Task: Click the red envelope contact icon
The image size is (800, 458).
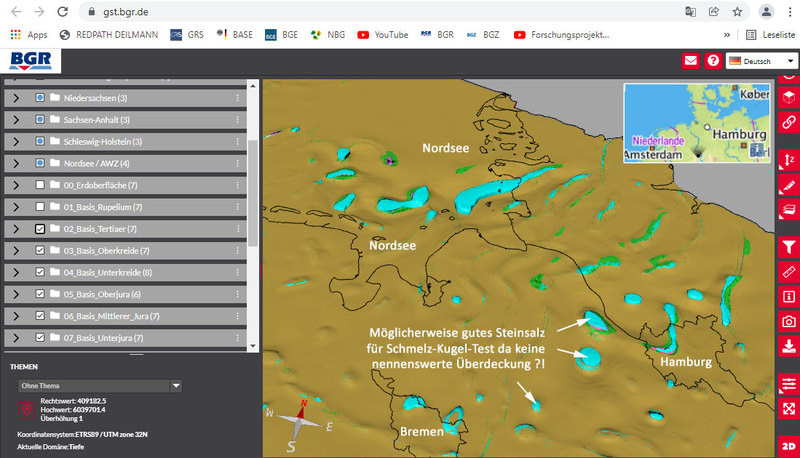Action: pyautogui.click(x=690, y=61)
